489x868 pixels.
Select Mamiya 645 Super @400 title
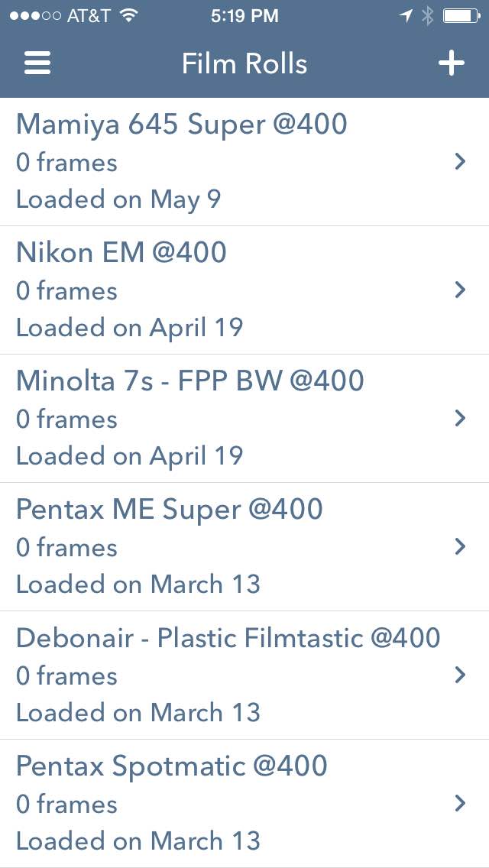182,124
